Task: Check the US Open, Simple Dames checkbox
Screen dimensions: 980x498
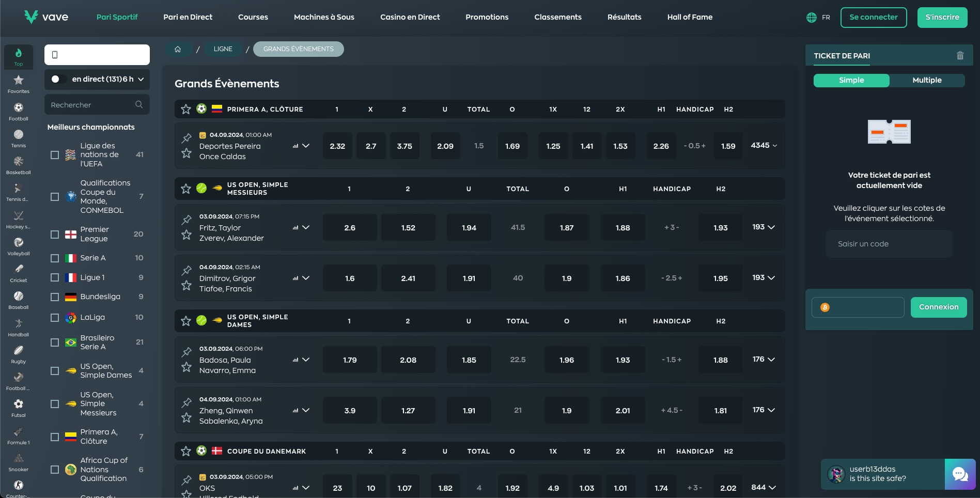Action: click(55, 371)
